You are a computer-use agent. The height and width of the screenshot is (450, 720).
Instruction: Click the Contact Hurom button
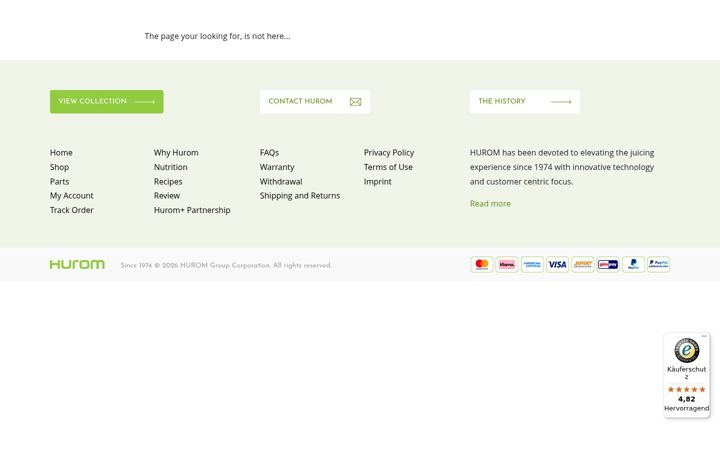tap(315, 101)
